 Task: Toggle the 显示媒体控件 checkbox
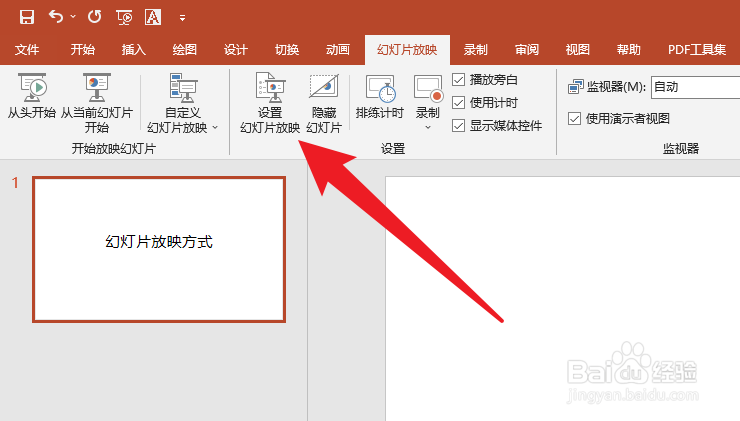pyautogui.click(x=458, y=126)
